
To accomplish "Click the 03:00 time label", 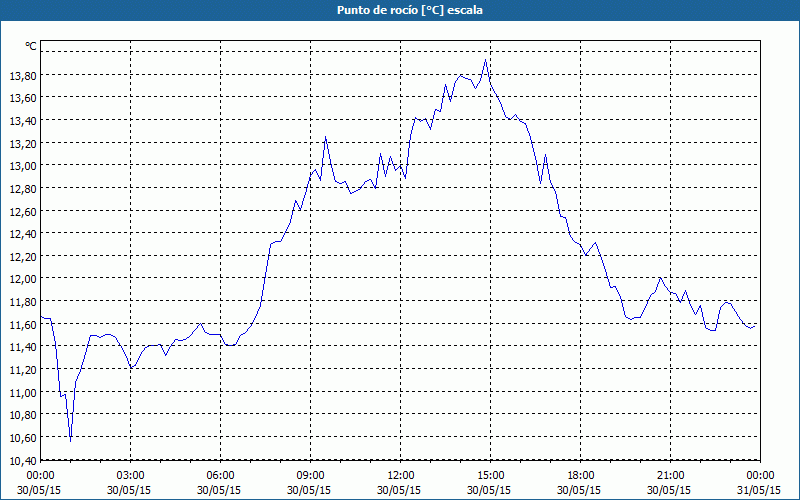I will (131, 476).
